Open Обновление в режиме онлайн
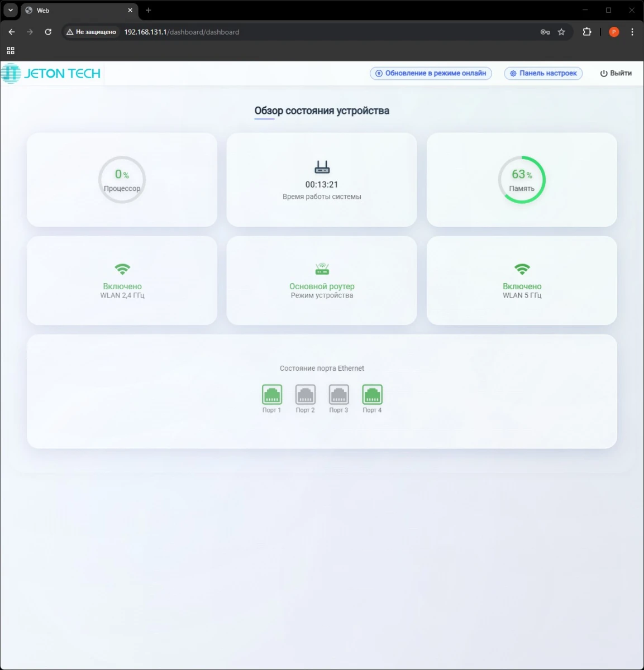 tap(431, 74)
